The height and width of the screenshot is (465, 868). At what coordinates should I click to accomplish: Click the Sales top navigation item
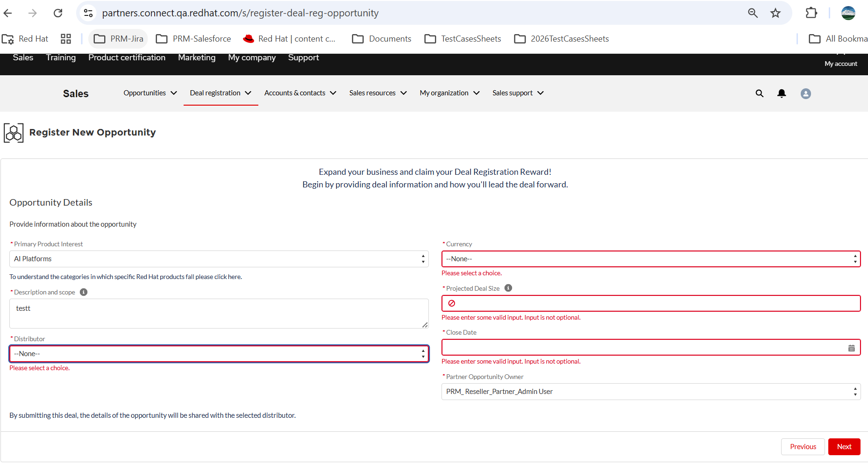[x=23, y=57]
